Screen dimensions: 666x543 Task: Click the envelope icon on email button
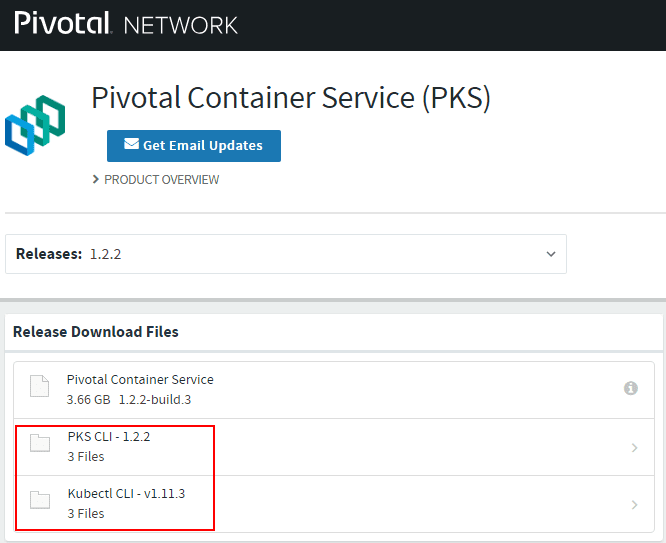[x=131, y=145]
